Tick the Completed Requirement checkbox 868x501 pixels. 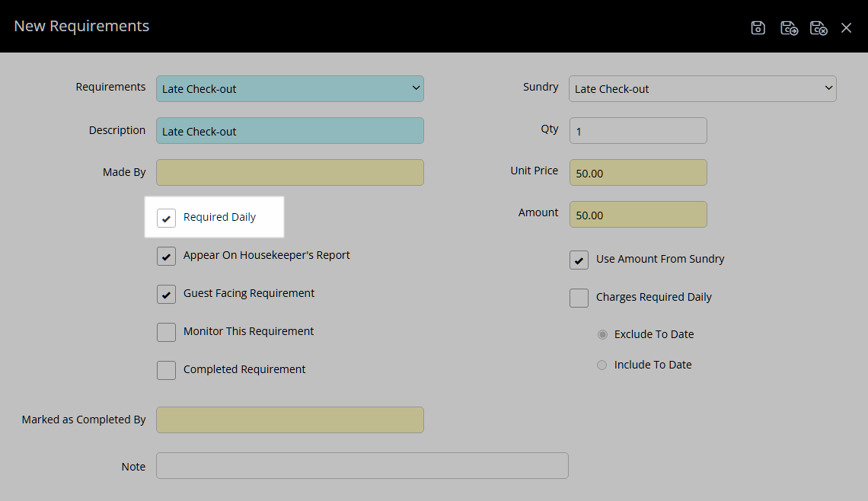[x=166, y=370]
